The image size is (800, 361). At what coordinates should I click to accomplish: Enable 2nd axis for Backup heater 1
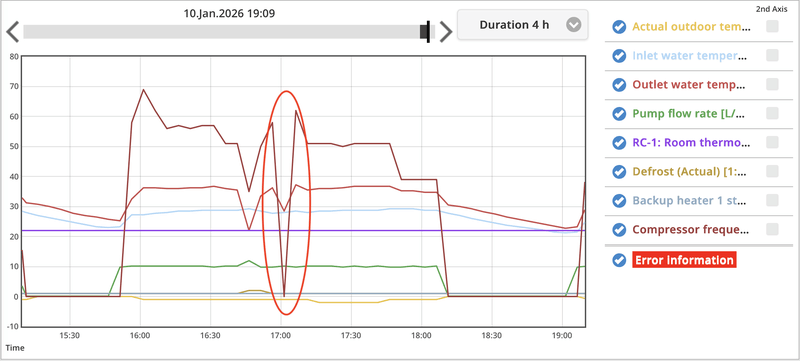[772, 200]
